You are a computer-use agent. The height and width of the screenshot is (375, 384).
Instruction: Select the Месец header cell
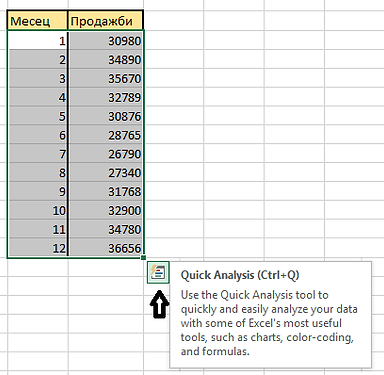click(37, 21)
